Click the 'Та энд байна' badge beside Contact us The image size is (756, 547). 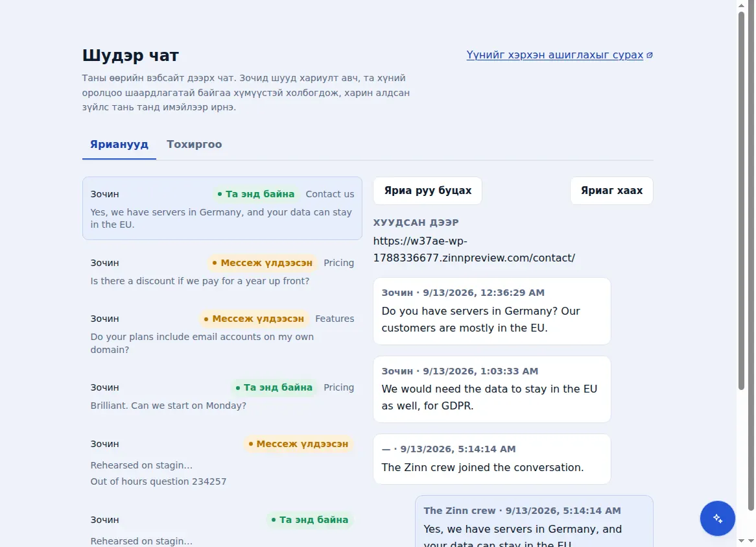point(255,194)
